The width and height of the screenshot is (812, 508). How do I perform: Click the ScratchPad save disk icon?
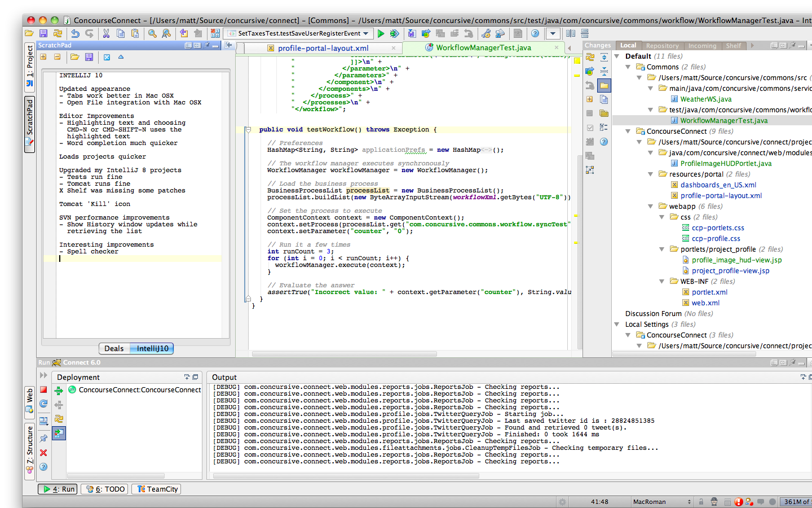pyautogui.click(x=89, y=57)
